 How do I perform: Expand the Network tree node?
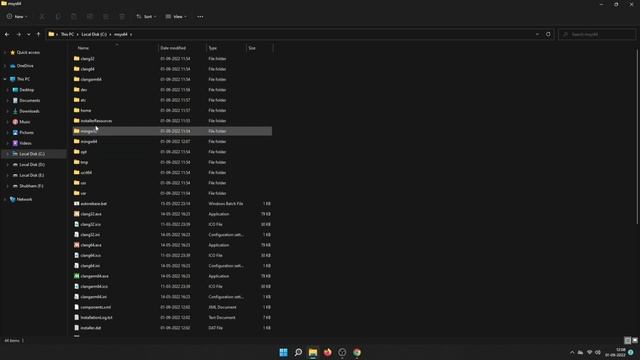pyautogui.click(x=5, y=200)
